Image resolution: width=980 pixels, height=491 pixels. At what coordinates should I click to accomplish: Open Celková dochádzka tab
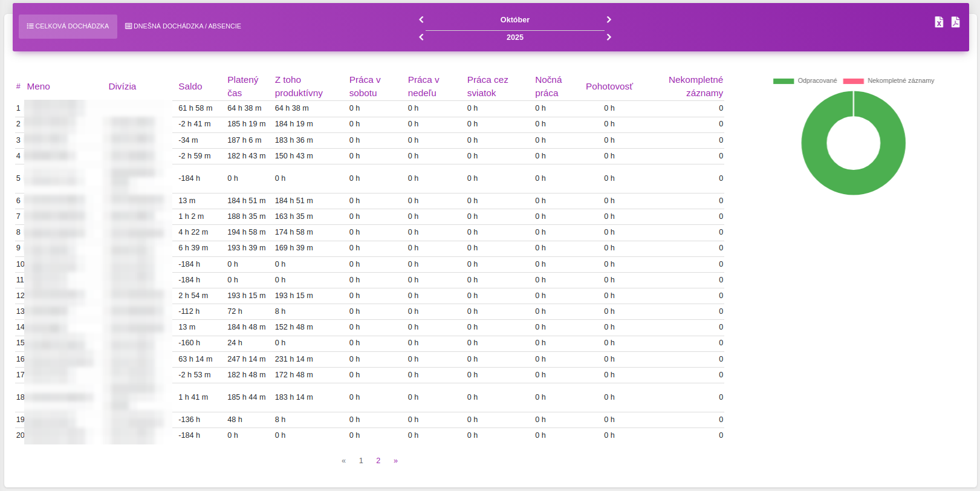(x=68, y=27)
